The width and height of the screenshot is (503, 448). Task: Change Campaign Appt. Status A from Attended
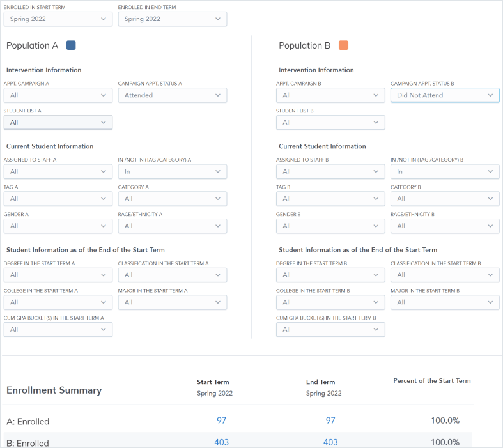click(172, 95)
